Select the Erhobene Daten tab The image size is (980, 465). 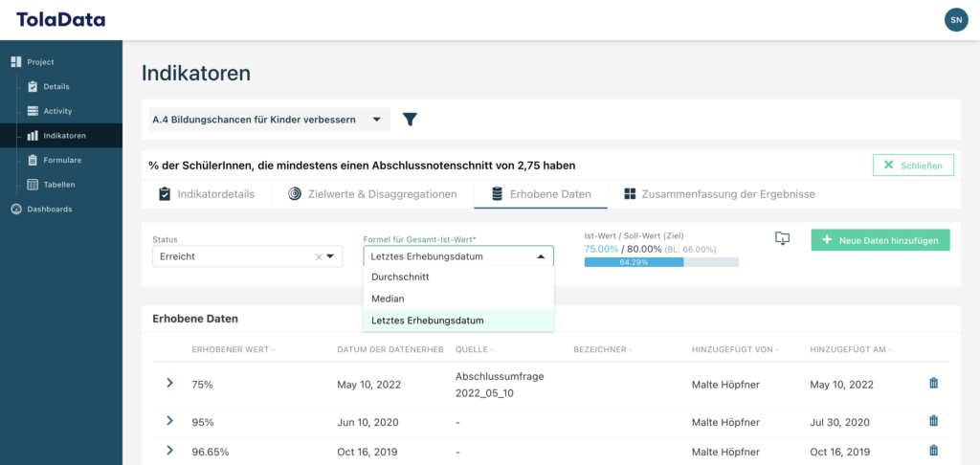click(541, 194)
